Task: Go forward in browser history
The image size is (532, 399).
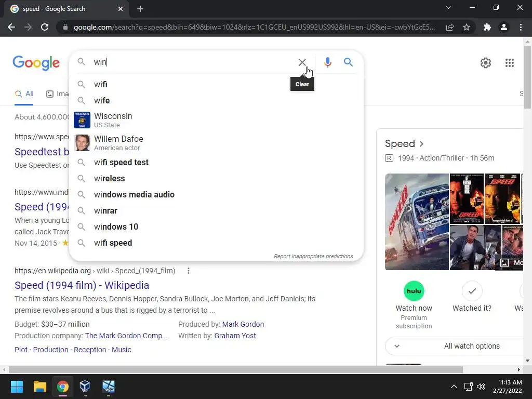Action: tap(28, 27)
